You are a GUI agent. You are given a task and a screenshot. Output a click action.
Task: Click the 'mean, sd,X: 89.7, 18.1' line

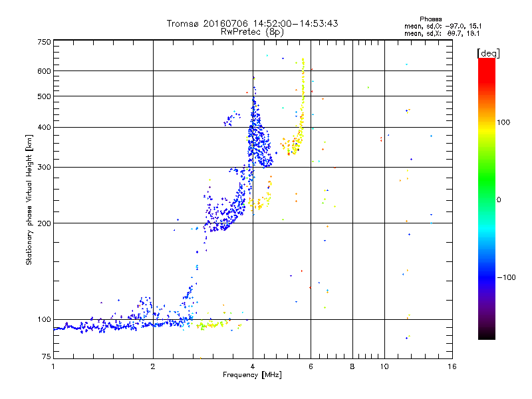pos(442,33)
